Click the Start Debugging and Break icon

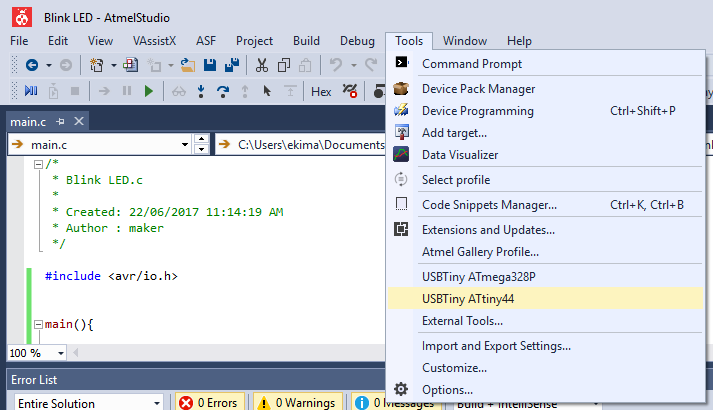[x=31, y=91]
